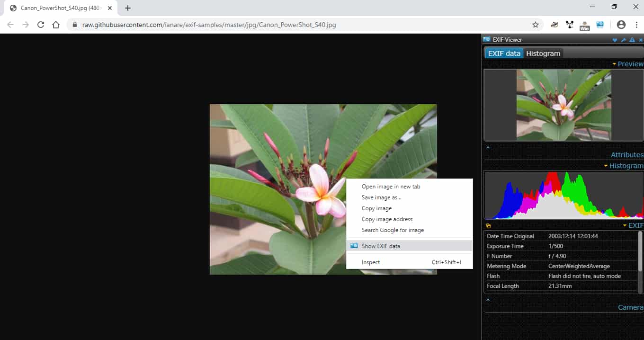The image size is (644, 340).
Task: Minimize the Chrome window
Action: (x=592, y=7)
